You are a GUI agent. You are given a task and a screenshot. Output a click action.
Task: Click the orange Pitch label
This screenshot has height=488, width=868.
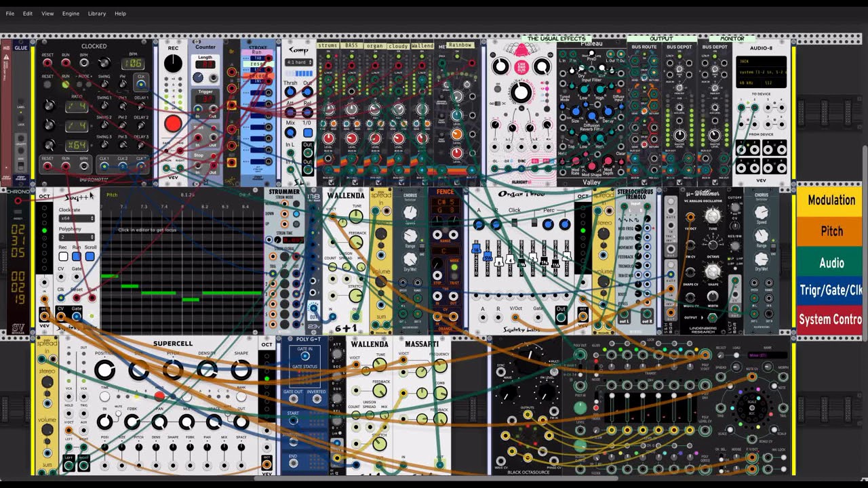coord(830,231)
